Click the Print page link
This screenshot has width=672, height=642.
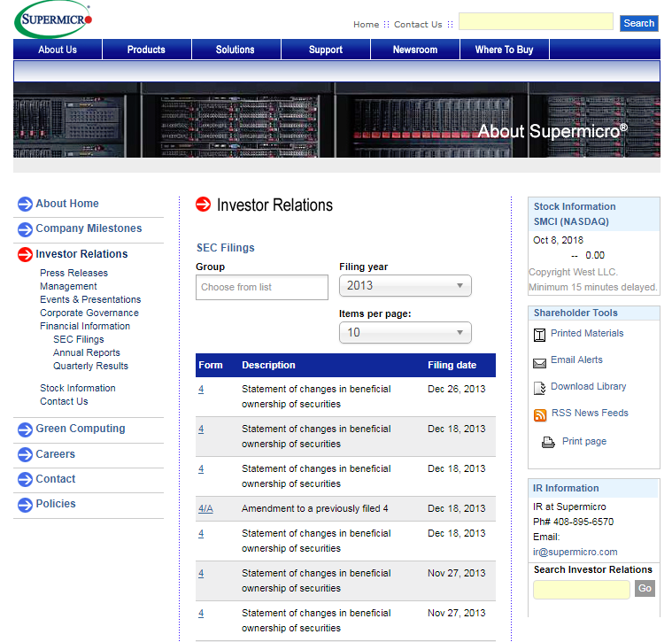(584, 441)
